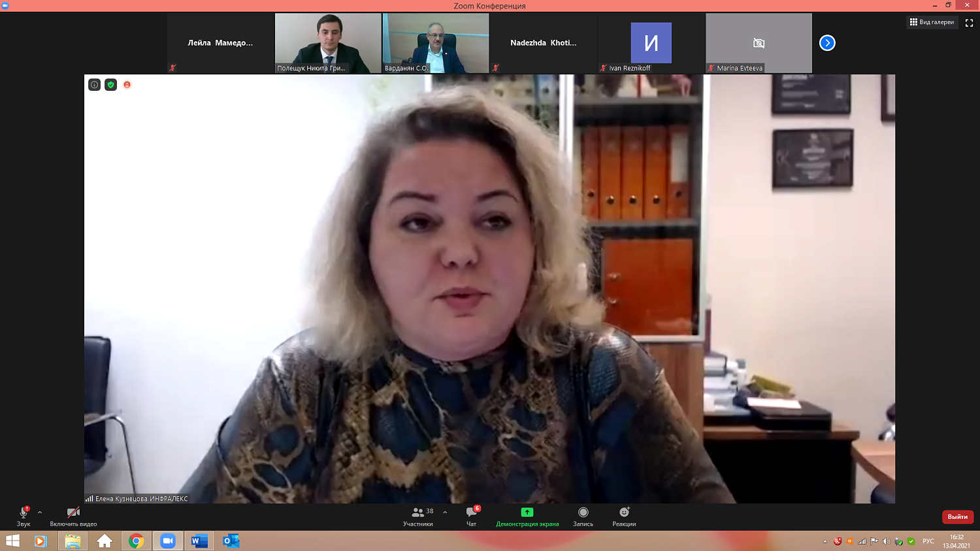980x551 pixels.
Task: Open meeting information icon
Action: click(x=95, y=85)
